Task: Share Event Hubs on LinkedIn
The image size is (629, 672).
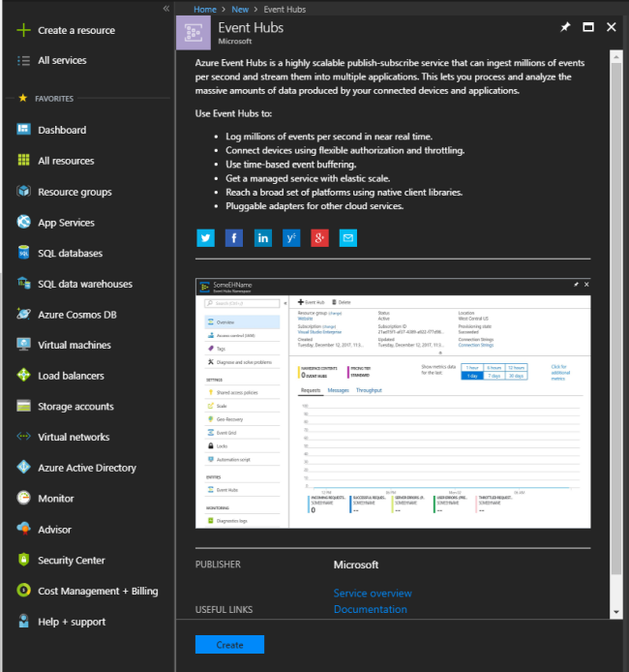Action: click(263, 238)
